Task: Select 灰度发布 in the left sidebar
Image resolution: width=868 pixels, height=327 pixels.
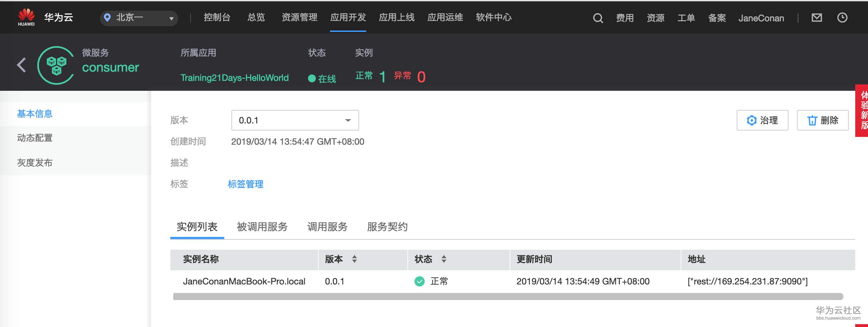Action: (x=35, y=162)
